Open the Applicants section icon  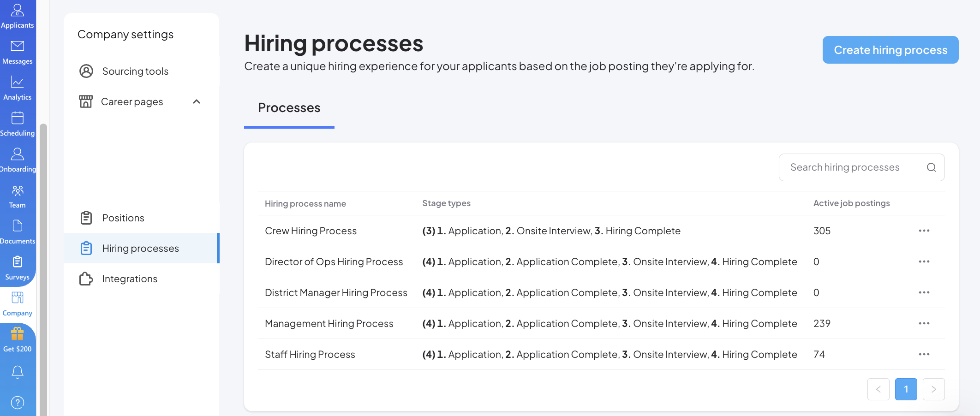(x=18, y=11)
